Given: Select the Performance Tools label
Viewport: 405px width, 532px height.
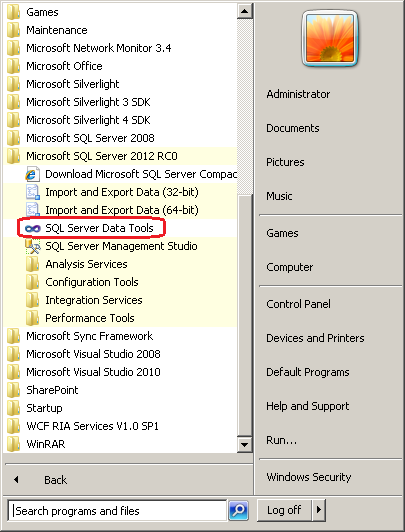Looking at the screenshot, I should tap(90, 318).
